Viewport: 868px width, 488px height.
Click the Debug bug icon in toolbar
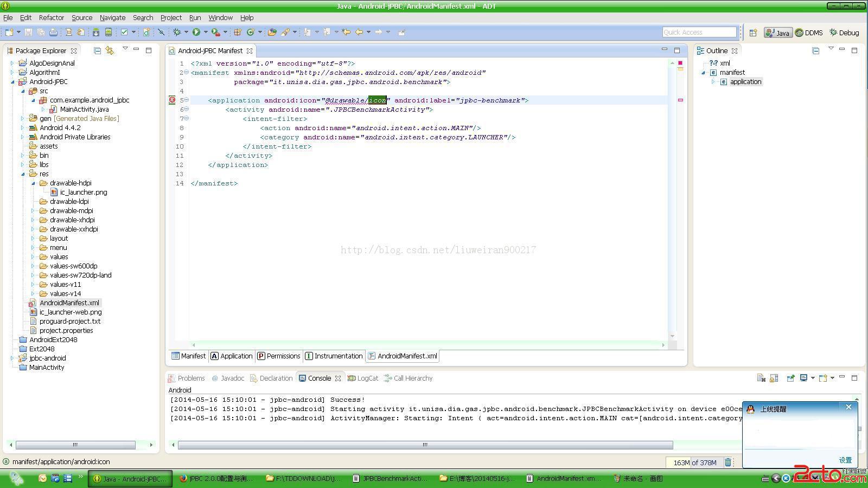coord(176,33)
